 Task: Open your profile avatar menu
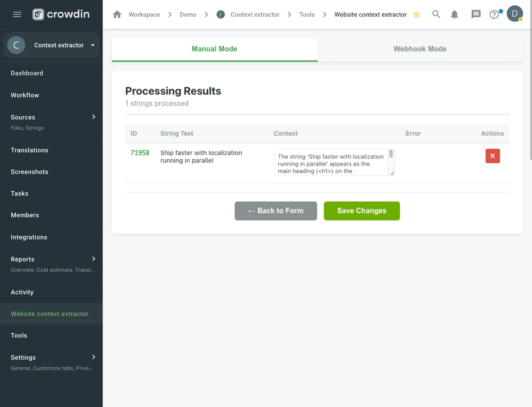tap(515, 14)
